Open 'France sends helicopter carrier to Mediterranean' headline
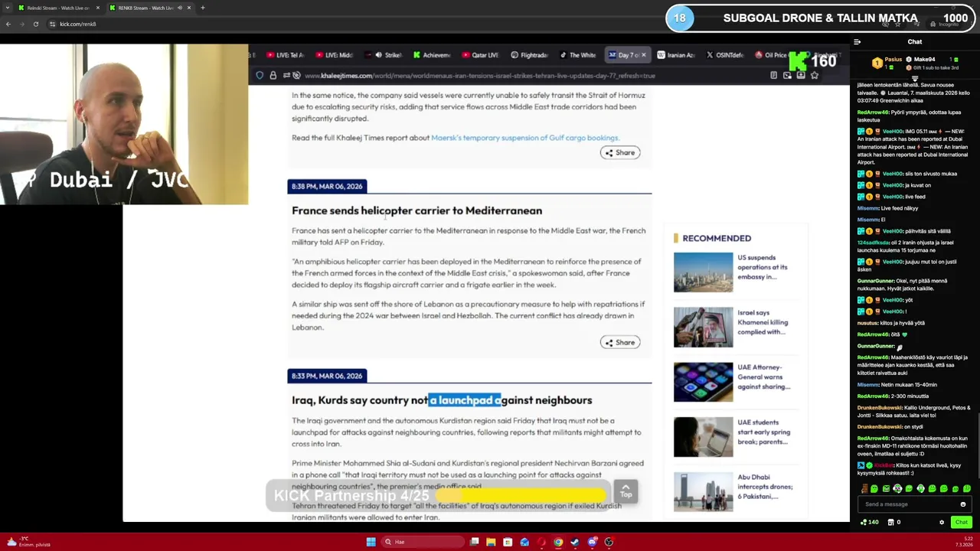Image resolution: width=980 pixels, height=551 pixels. click(416, 210)
